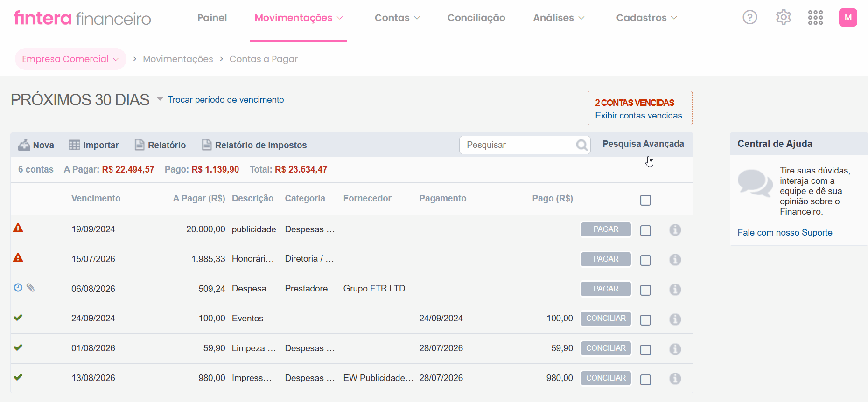
Task: Click the Importar button label
Action: pyautogui.click(x=101, y=145)
